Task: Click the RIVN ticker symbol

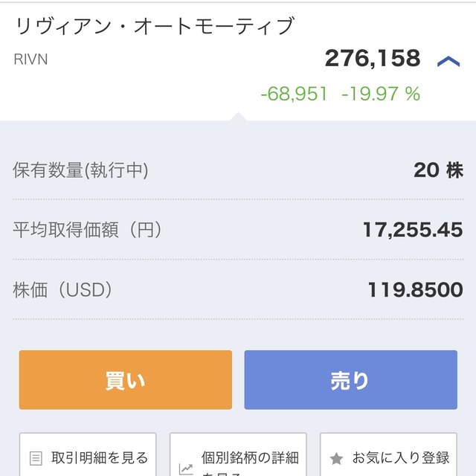Action: click(x=30, y=59)
